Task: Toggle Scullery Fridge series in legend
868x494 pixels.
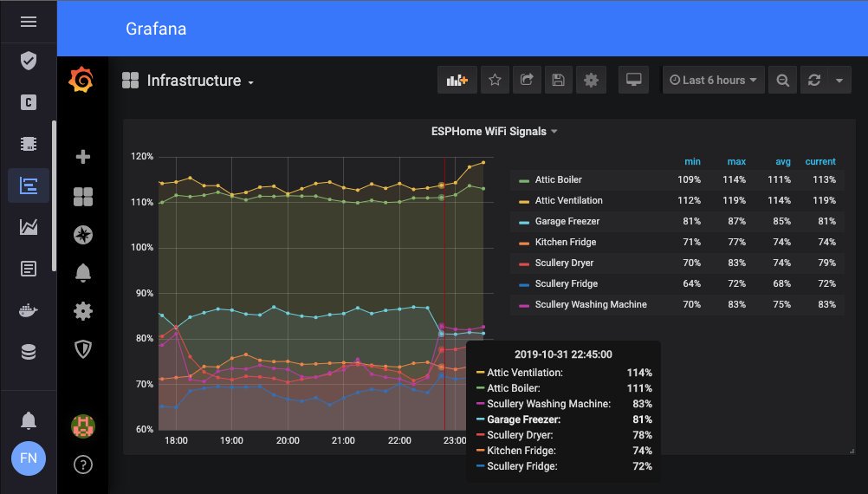Action: click(x=567, y=283)
